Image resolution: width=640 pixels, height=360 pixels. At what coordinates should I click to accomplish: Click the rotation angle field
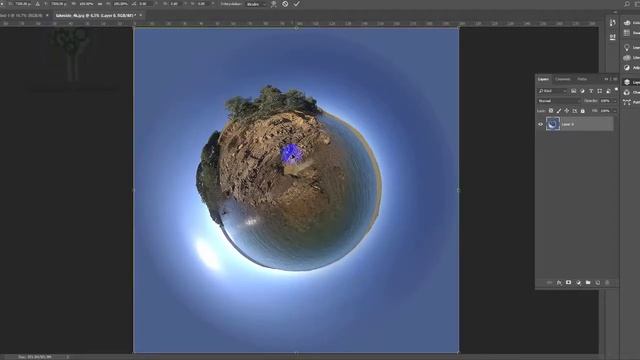tap(145, 4)
